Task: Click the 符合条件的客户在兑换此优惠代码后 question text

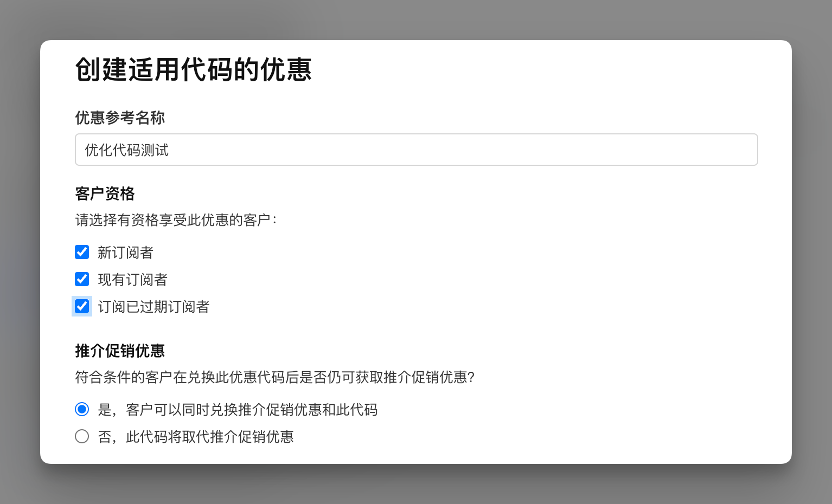Action: (x=274, y=377)
